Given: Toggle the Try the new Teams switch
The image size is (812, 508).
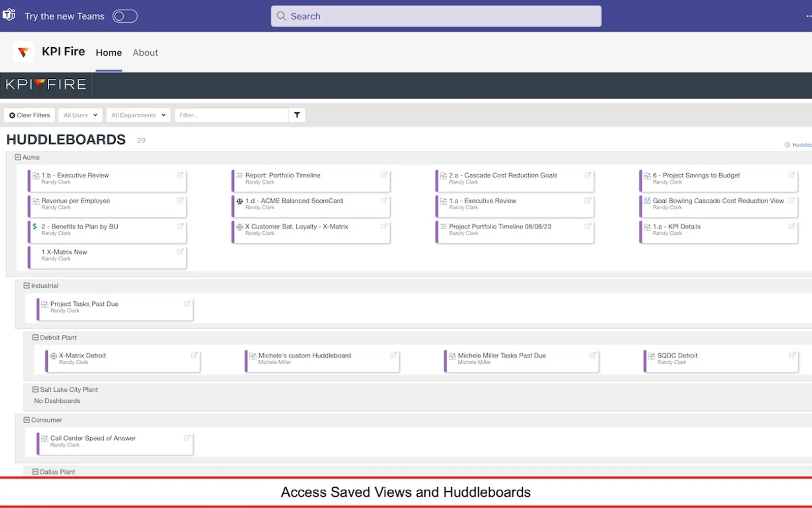Looking at the screenshot, I should pyautogui.click(x=125, y=16).
